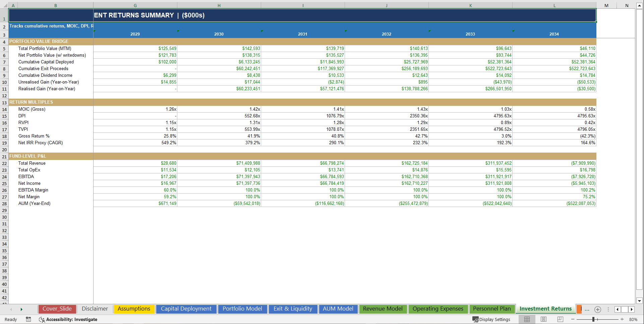
Task: Return to Normal view mode
Action: (527, 319)
